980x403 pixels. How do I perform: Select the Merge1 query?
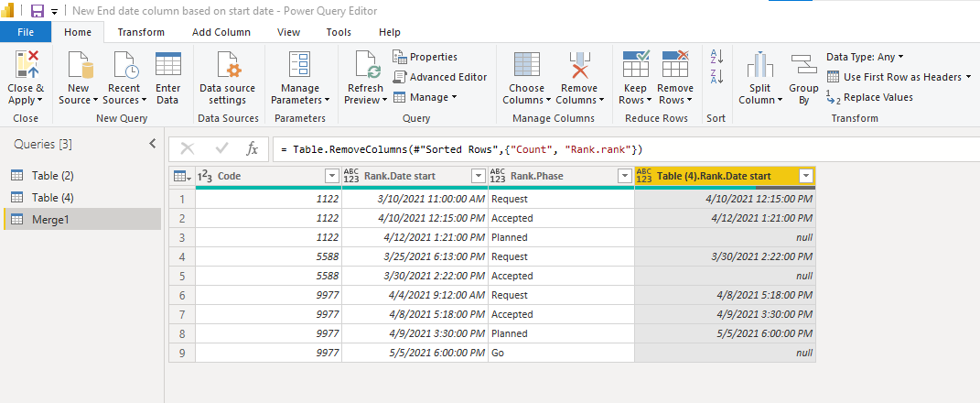tap(82, 219)
